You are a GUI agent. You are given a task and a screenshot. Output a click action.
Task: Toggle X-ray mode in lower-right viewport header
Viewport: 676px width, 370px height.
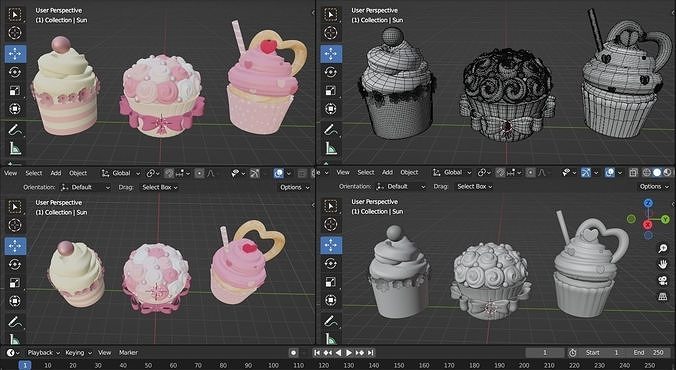pos(633,172)
